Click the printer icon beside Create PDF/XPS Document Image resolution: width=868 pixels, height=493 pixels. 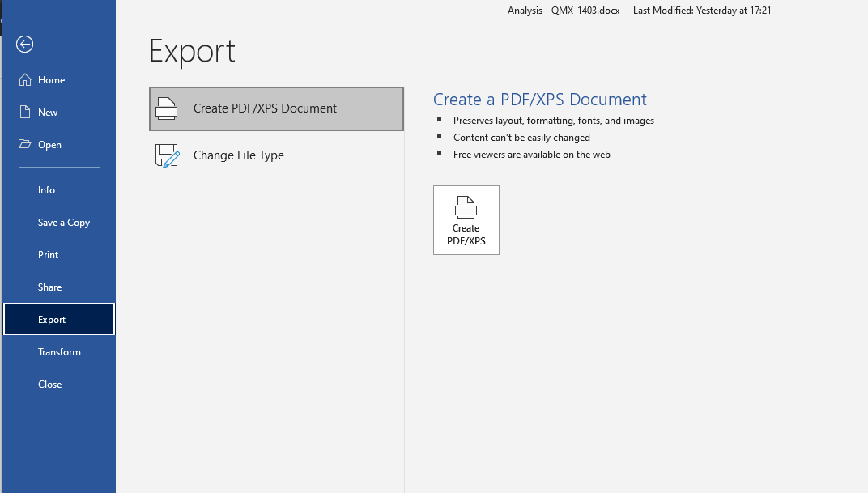coord(167,108)
